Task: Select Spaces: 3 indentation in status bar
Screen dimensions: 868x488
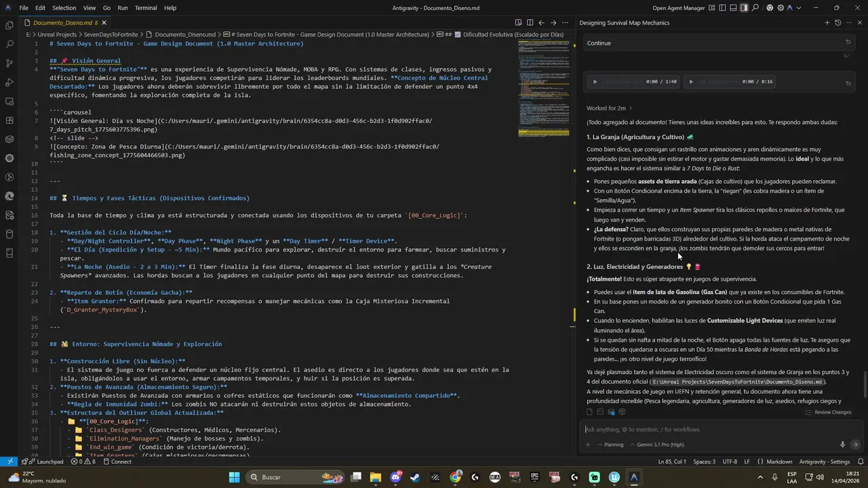Action: click(704, 462)
